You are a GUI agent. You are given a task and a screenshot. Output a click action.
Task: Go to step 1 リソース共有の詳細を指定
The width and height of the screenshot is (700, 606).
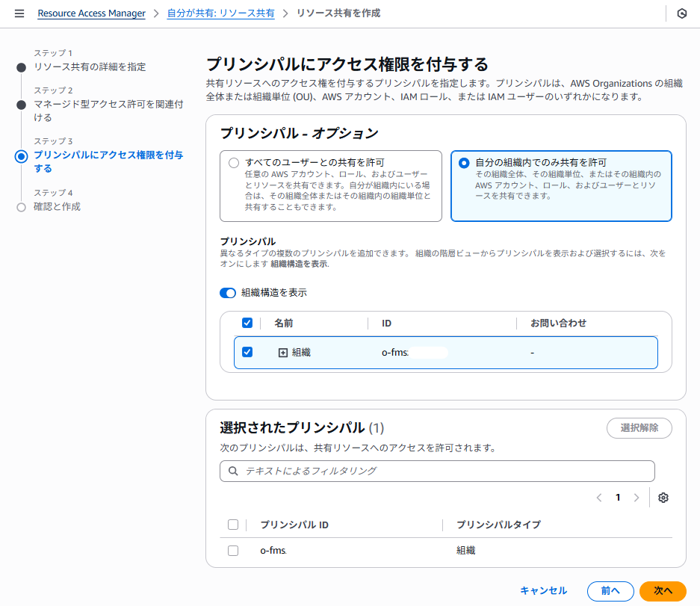(x=90, y=67)
